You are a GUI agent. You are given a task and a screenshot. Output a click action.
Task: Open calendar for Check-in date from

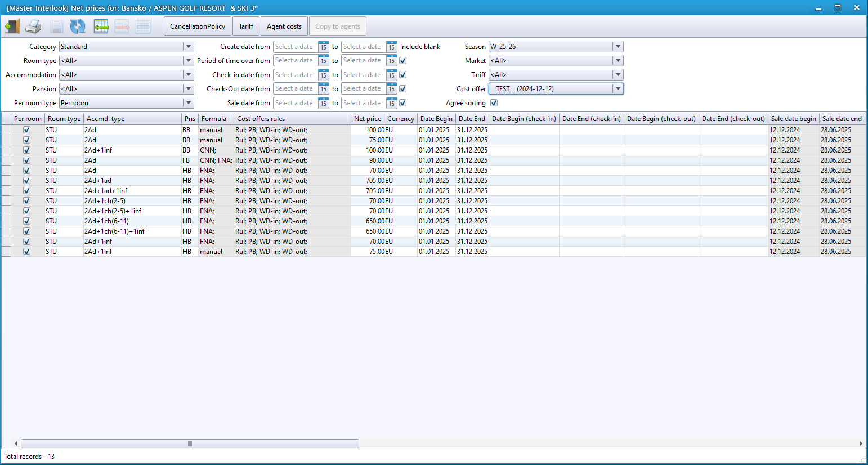click(324, 75)
